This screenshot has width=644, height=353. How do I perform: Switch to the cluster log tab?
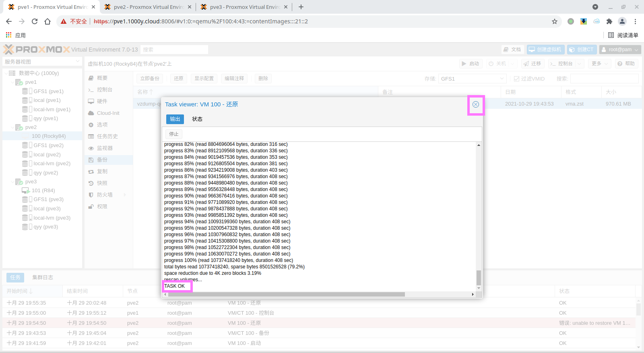pos(43,277)
